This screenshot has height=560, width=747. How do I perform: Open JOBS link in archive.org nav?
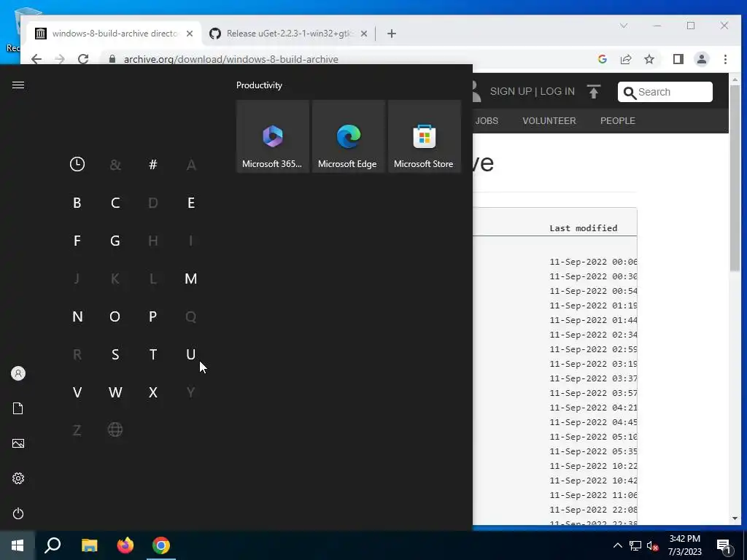[487, 121]
